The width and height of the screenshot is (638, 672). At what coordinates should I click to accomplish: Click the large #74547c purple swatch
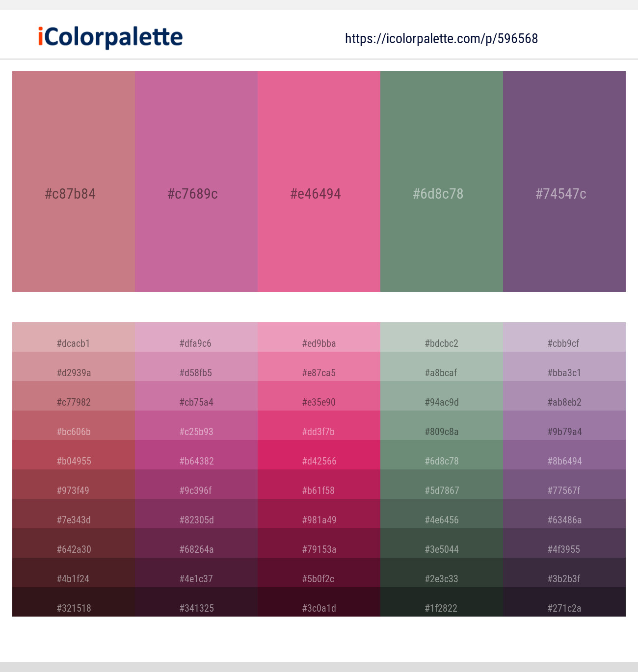564,181
